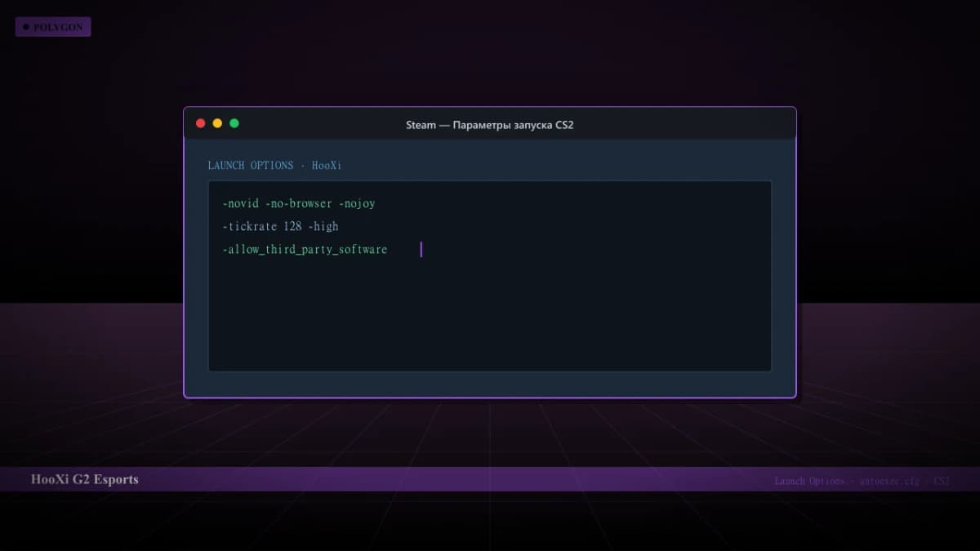Click the window title 'Steam — Параметры запуска CS2'
Viewport: 980px width, 551px height.
coord(490,125)
